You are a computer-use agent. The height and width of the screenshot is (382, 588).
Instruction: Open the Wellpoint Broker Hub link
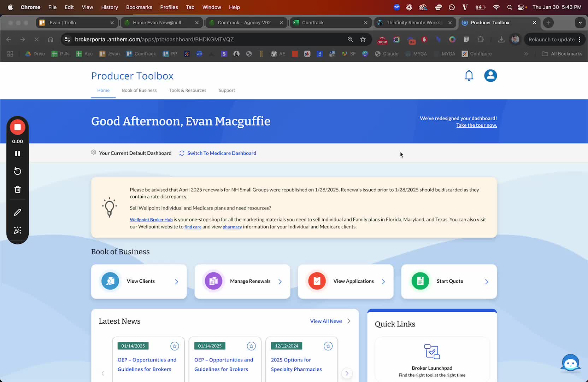tap(151, 220)
